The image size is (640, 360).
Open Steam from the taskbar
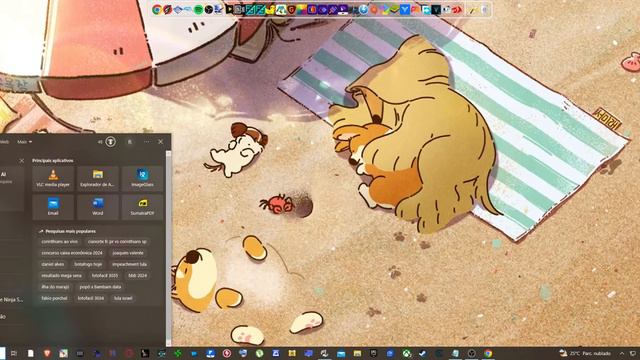[422, 353]
